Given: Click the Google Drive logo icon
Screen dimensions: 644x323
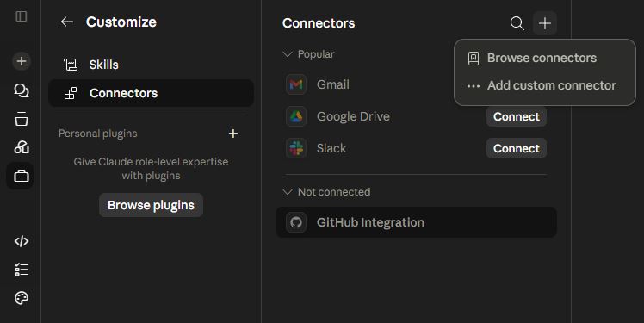Looking at the screenshot, I should [x=295, y=116].
